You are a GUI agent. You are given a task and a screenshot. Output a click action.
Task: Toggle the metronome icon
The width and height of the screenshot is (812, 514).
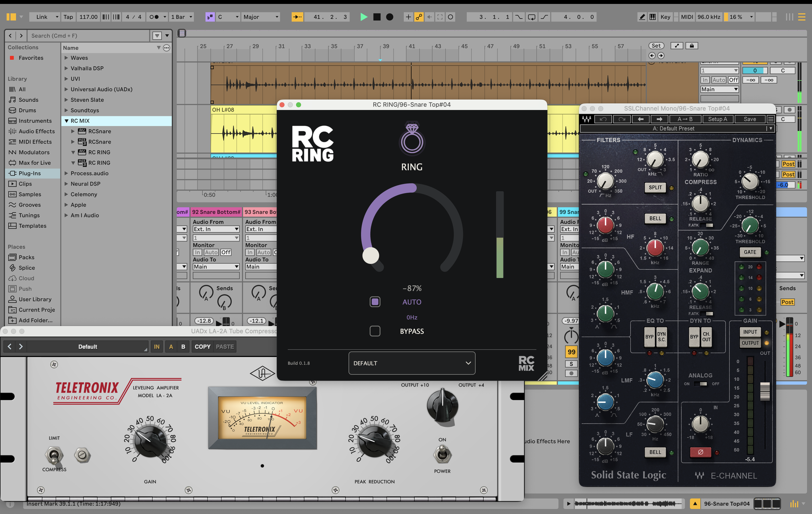154,17
